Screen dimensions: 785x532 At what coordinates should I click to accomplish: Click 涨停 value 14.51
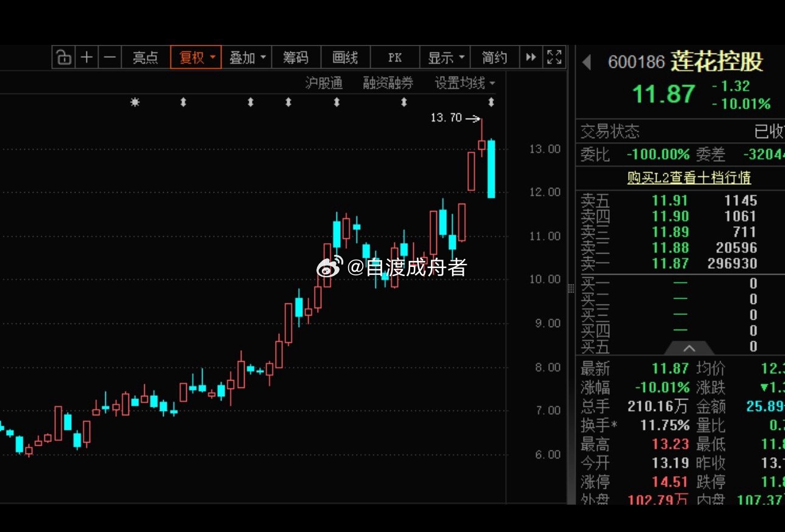(x=671, y=482)
